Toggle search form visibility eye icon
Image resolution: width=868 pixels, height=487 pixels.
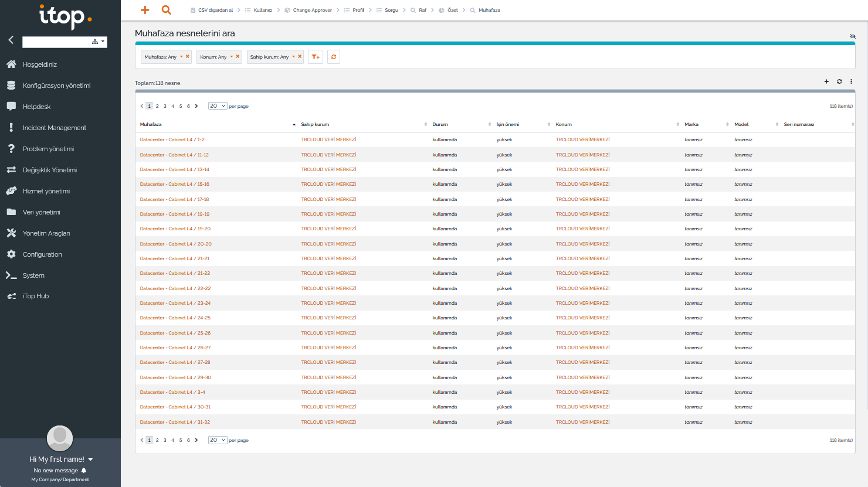click(x=852, y=36)
